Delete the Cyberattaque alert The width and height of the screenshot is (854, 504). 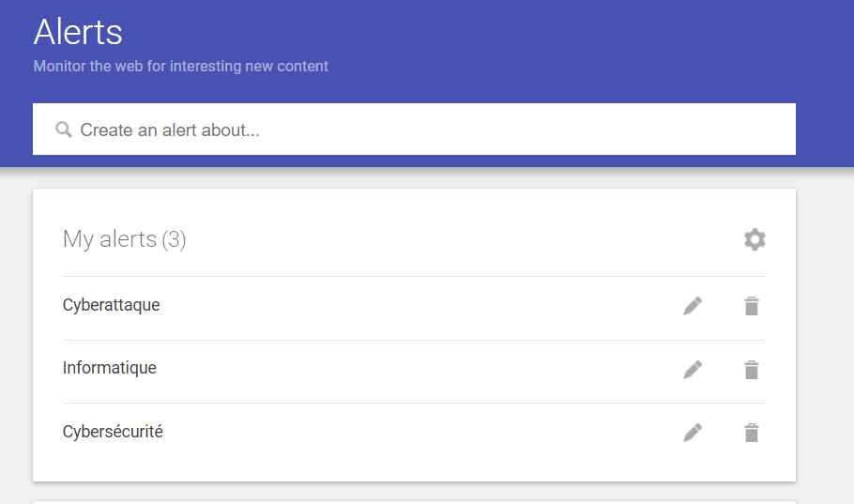(752, 306)
